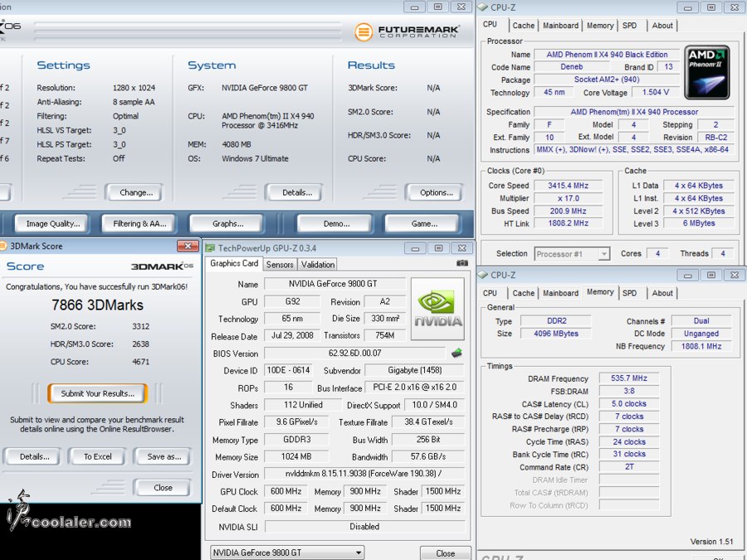Viewport: 747px width, 560px height.
Task: Click the SM2.0 Score value 3312
Action: point(140,327)
